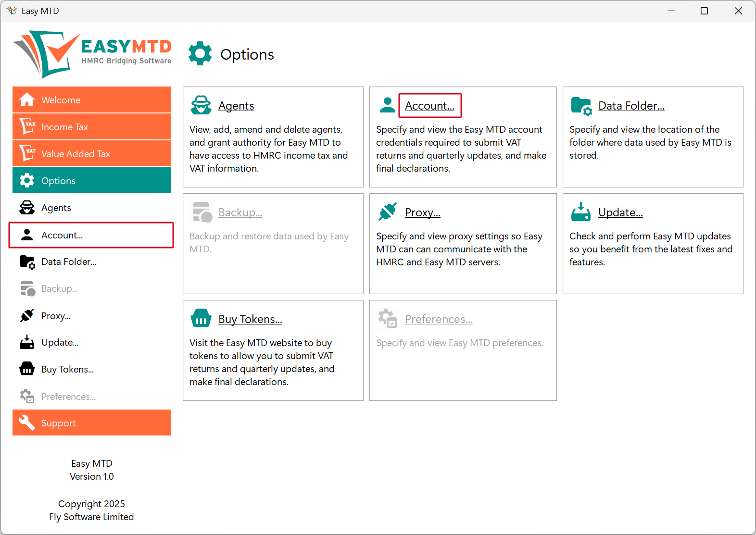This screenshot has width=756, height=535.
Task: Choose Buy Tokens... in the sidebar
Action: click(x=92, y=369)
